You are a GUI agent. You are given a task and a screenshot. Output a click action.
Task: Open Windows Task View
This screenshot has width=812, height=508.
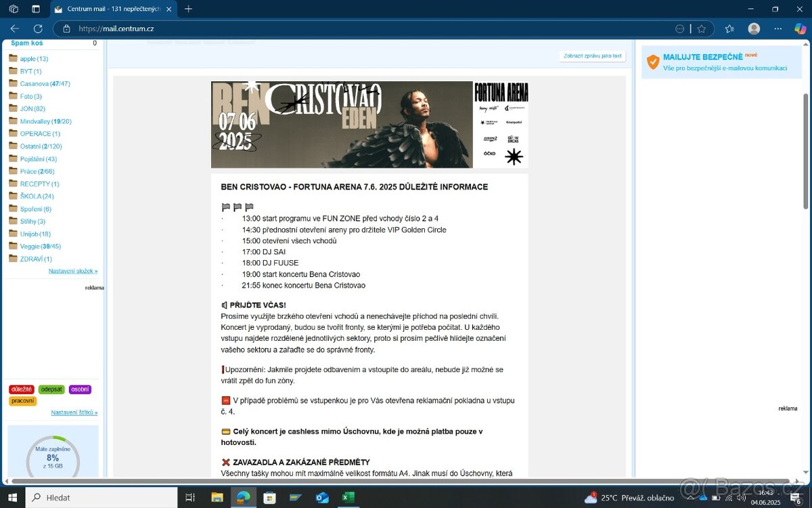190,498
